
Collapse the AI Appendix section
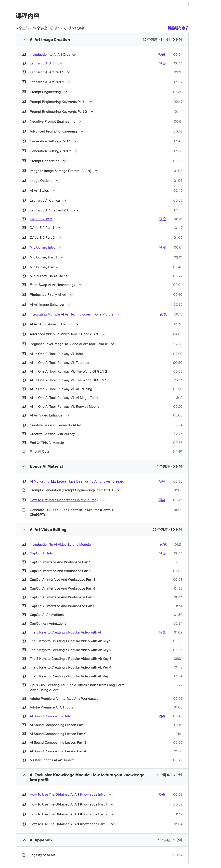pos(24,840)
